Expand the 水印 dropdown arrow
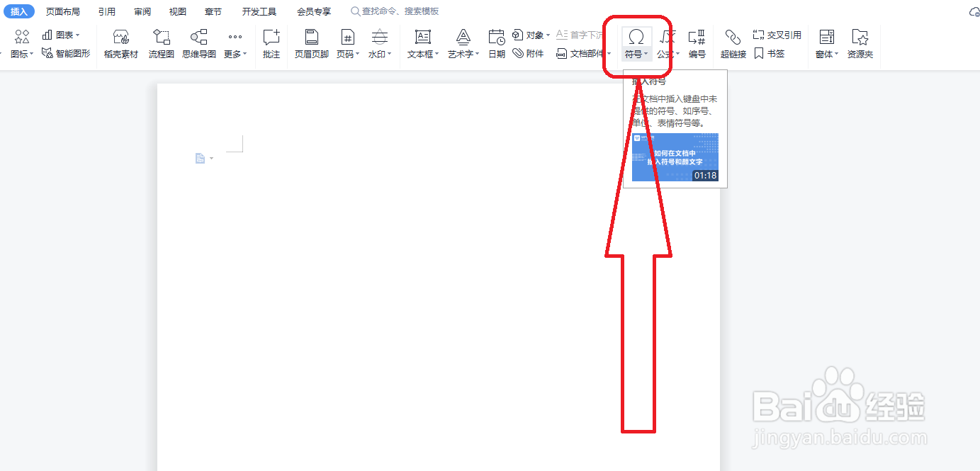980x471 pixels. pyautogui.click(x=390, y=54)
